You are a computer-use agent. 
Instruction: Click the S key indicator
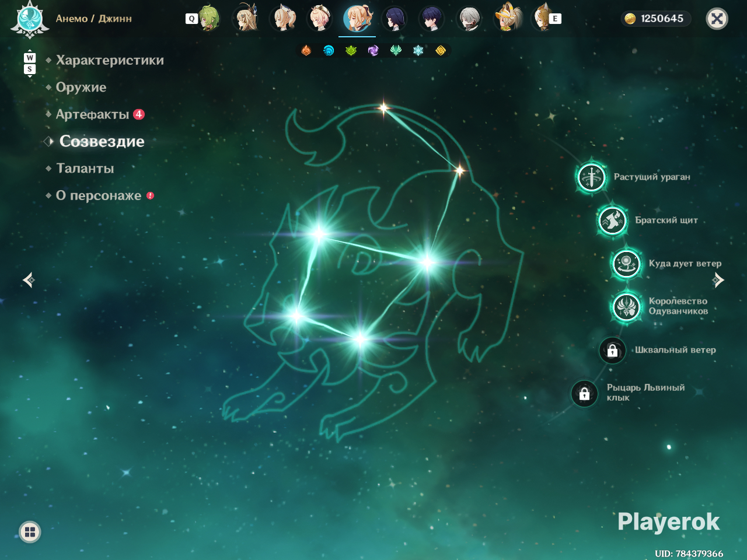click(30, 69)
